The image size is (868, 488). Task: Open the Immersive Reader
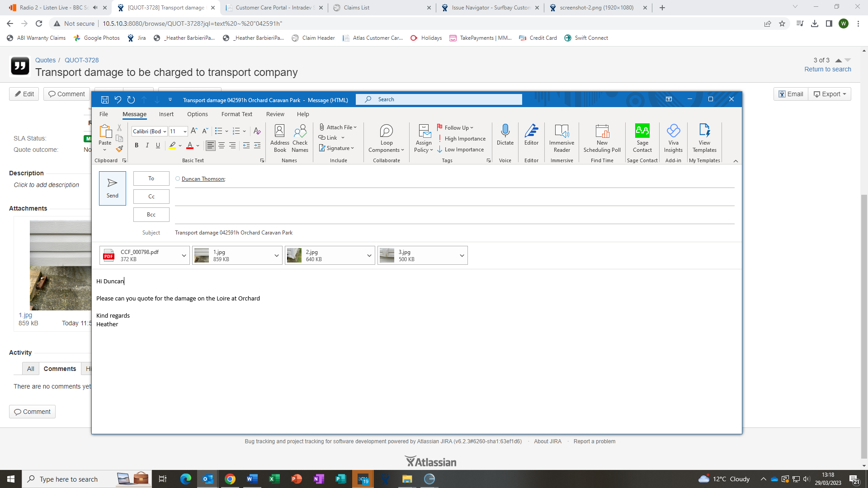[x=561, y=138]
